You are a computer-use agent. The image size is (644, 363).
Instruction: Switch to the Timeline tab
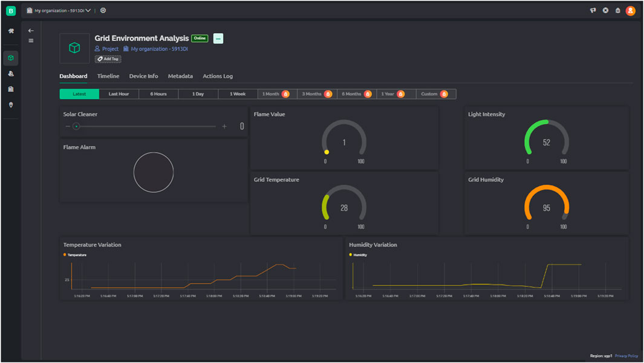pyautogui.click(x=108, y=76)
